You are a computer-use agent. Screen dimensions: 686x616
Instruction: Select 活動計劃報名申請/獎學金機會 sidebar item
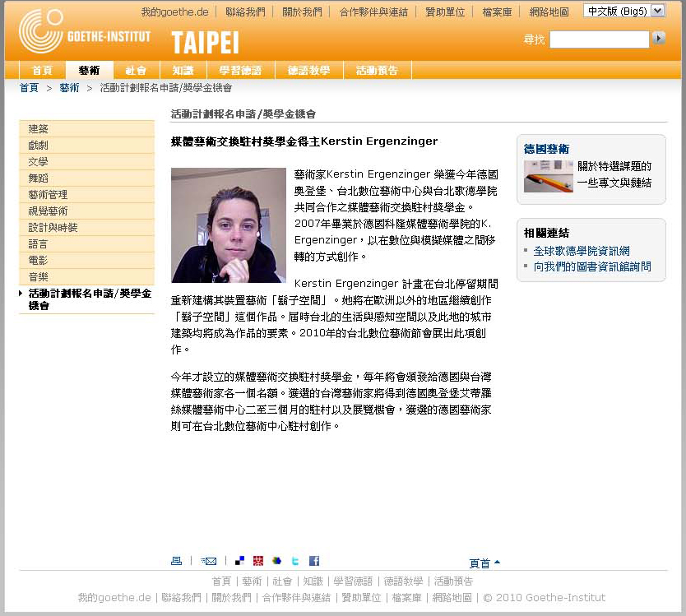point(86,299)
